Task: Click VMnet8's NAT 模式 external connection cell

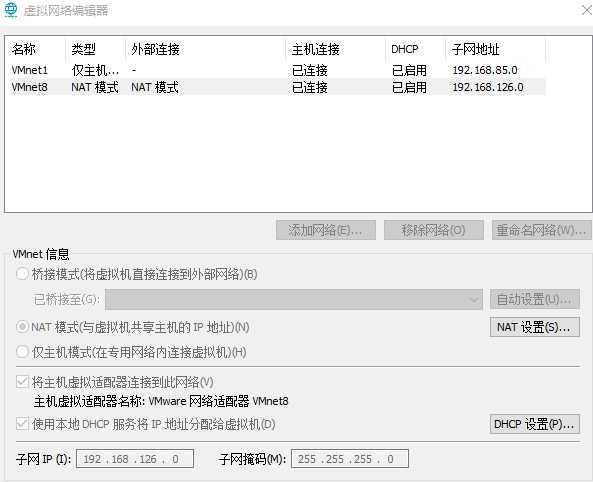Action: 155,87
